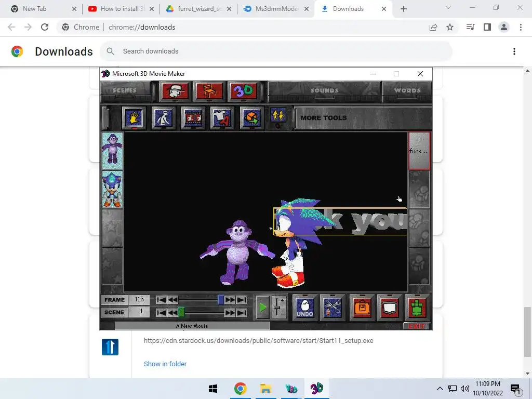Image resolution: width=532 pixels, height=399 pixels.
Task: Select the purple monkey actor thumbnail
Action: [x=112, y=151]
